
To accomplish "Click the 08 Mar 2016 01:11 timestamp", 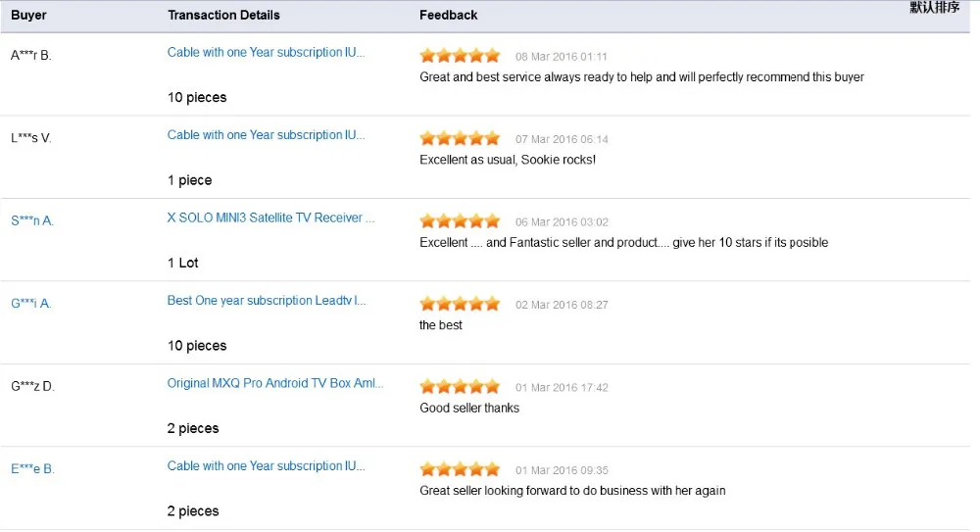I will tap(562, 57).
